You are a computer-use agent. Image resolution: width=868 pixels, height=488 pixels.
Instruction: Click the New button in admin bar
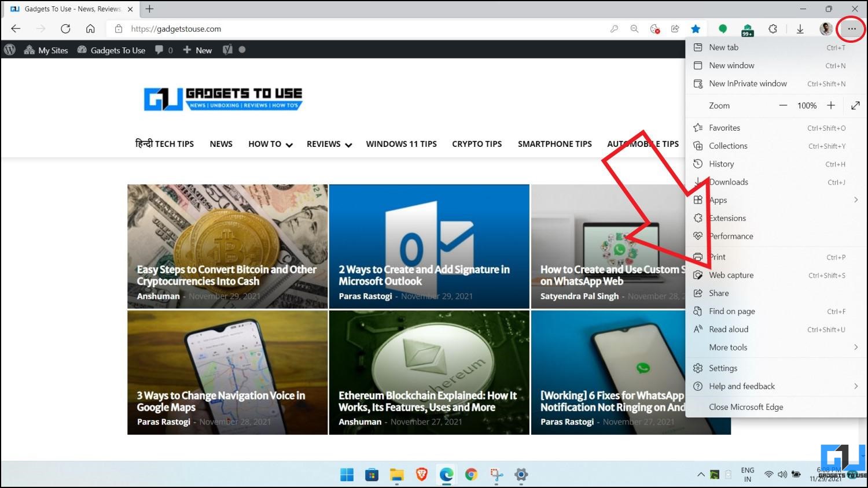pos(197,50)
